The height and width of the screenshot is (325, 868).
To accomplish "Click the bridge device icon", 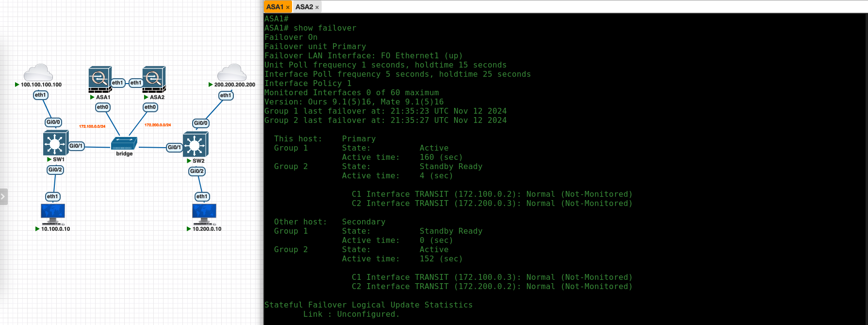I will coord(124,143).
